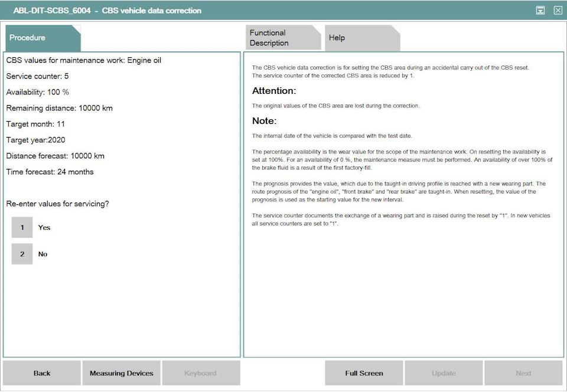Click the 'Note:' heading
The image size is (567, 392).
tap(265, 120)
